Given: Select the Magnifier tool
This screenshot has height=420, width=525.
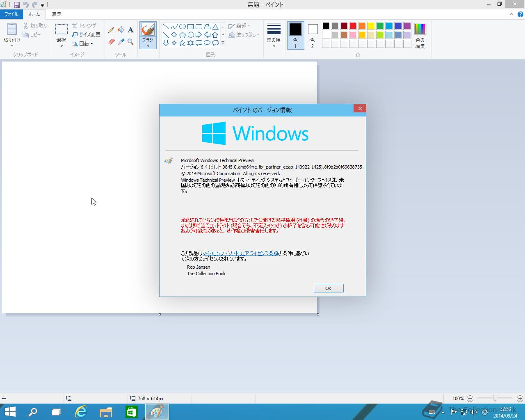Looking at the screenshot, I should tap(130, 42).
